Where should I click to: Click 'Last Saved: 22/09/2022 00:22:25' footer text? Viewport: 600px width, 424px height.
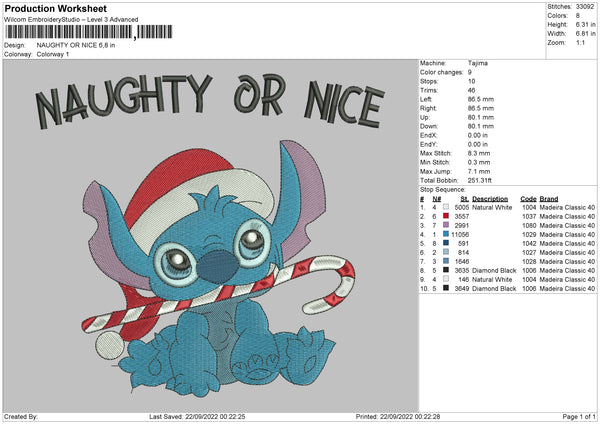[x=197, y=416]
